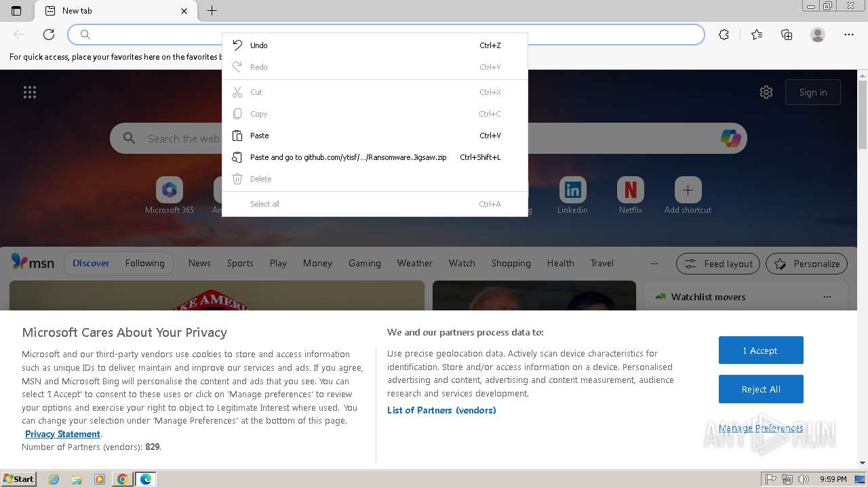Choose Paste and go to github.com link
The image size is (868, 488).
pyautogui.click(x=374, y=157)
